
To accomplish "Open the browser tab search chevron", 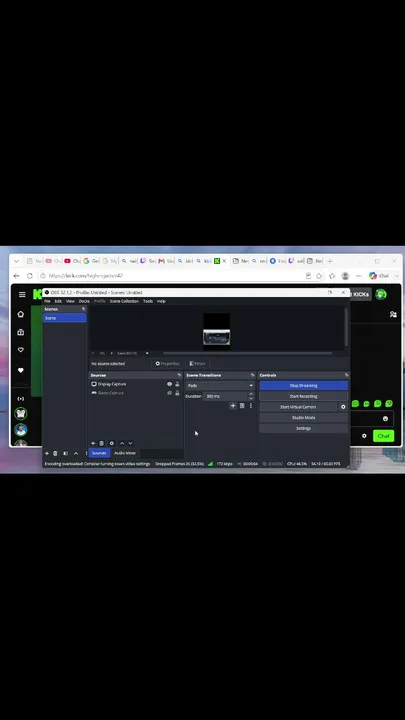I will tap(17, 261).
